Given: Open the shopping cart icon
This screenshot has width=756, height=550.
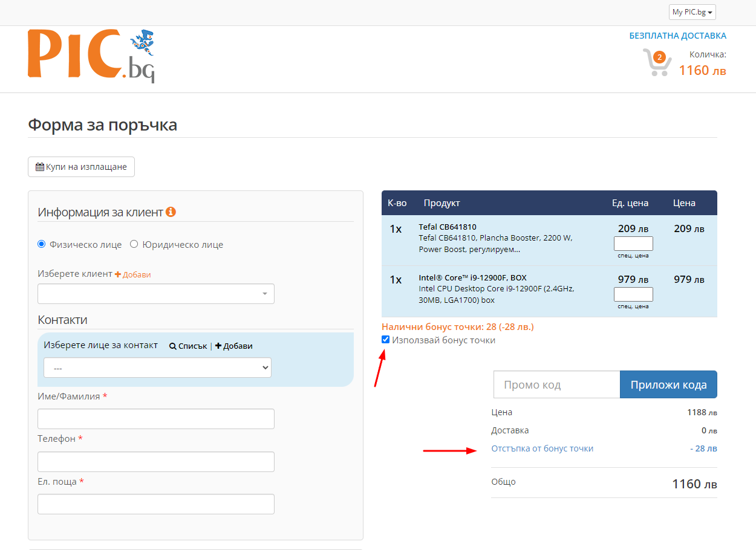Looking at the screenshot, I should 656,62.
